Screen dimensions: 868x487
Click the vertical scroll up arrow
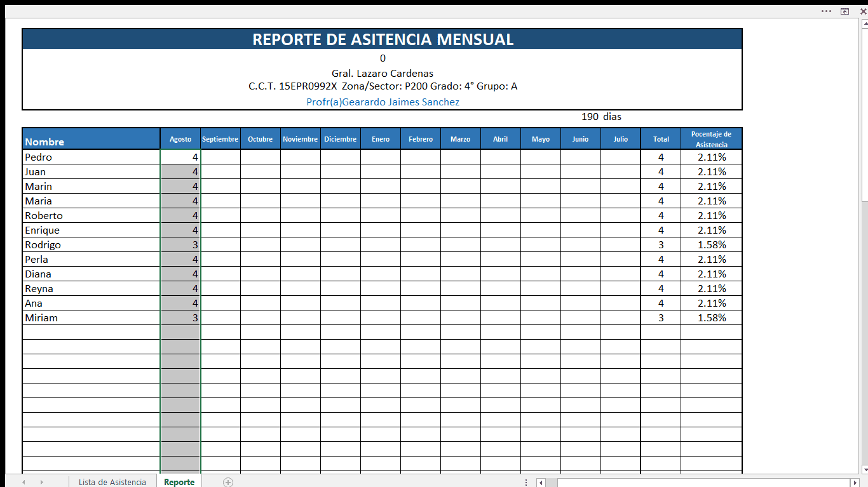pos(863,23)
